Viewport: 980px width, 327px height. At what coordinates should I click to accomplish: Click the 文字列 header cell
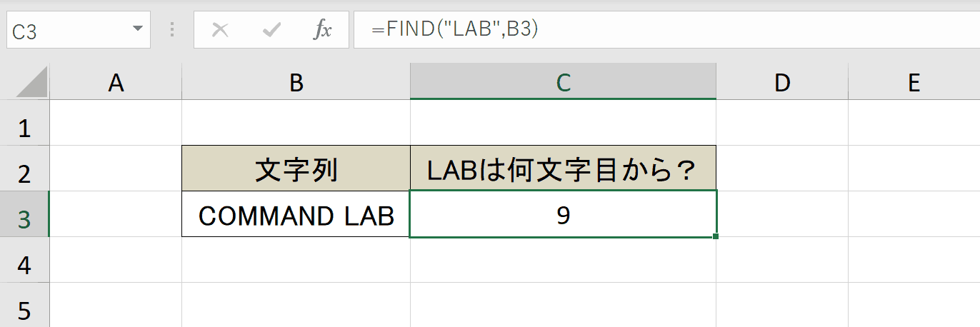(x=296, y=168)
